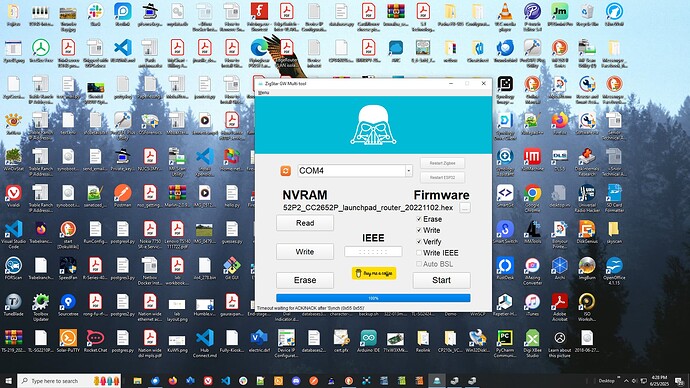Viewport: 690px width, 388px height.
Task: Click the NVRAM Read button
Action: tap(305, 223)
